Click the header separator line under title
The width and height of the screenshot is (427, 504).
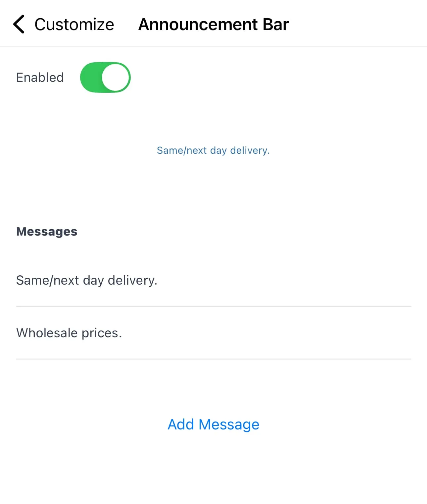click(x=213, y=46)
